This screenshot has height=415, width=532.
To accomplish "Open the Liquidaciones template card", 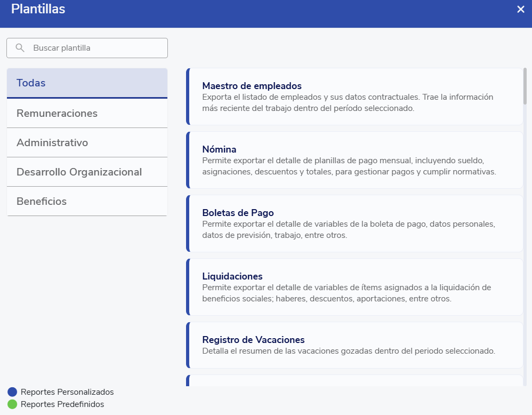I will click(354, 287).
